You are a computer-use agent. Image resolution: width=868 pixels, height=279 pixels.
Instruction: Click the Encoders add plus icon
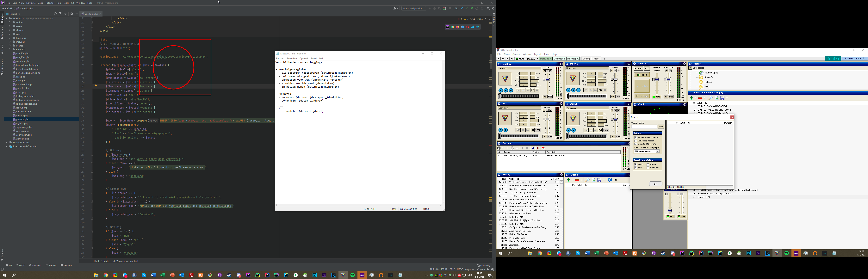click(508, 148)
